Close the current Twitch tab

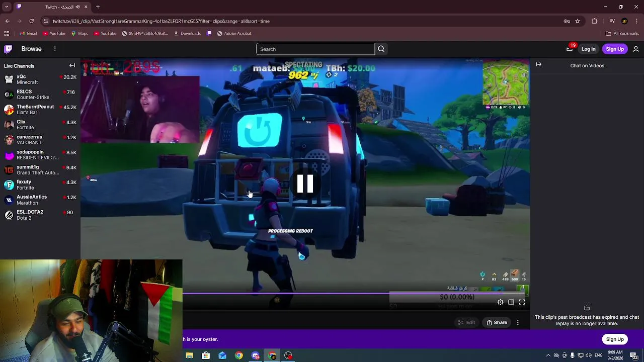tap(86, 7)
